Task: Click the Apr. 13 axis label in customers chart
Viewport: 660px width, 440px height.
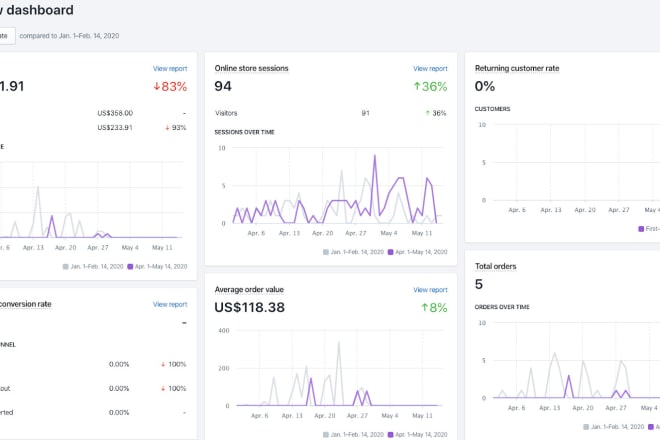Action: point(551,210)
